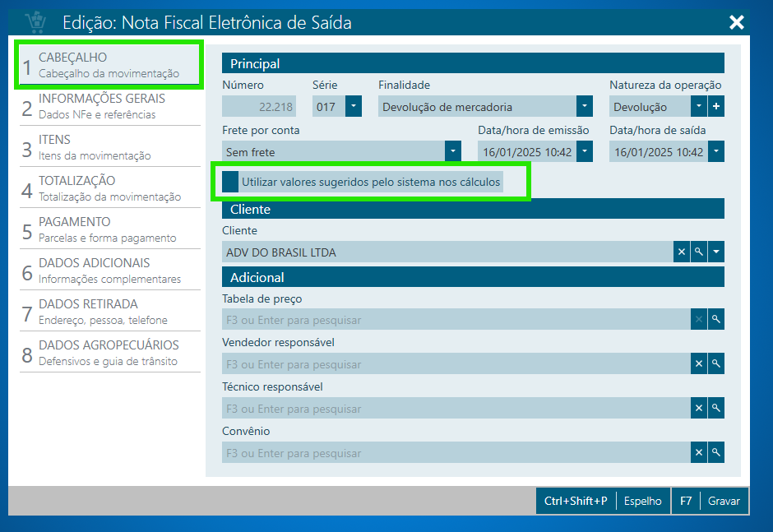Enable Utilizar valores sugeridos pelo sistema checkbox
Screen dimensions: 773x532
pos(231,182)
